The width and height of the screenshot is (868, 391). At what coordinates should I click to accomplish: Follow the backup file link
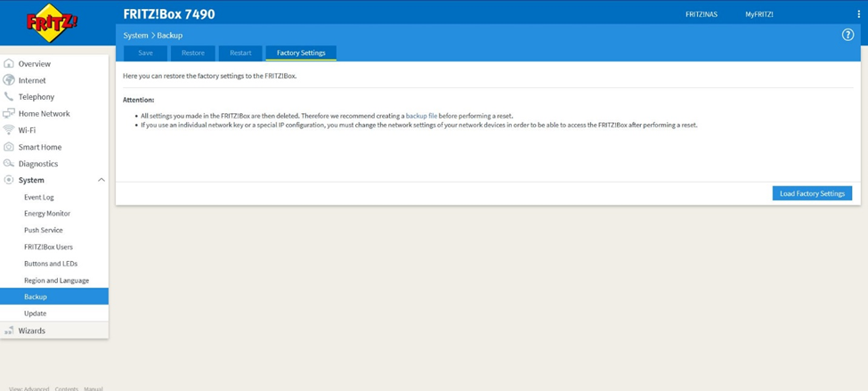point(421,116)
